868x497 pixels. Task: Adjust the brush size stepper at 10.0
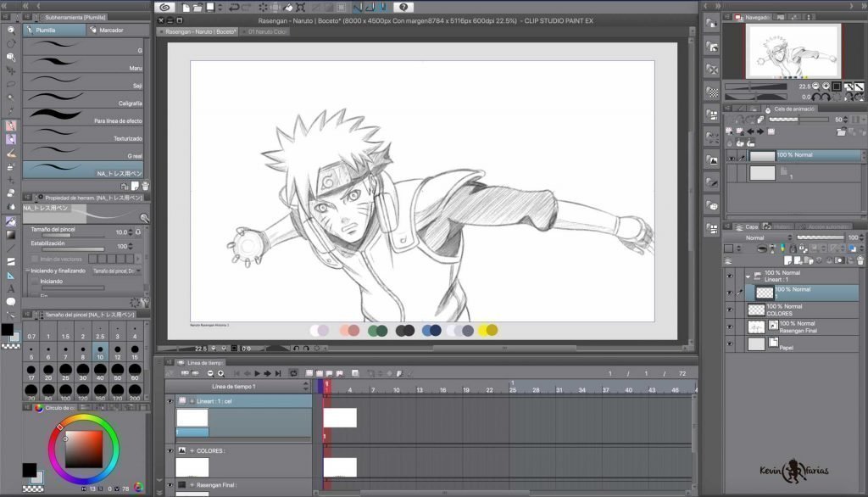131,232
